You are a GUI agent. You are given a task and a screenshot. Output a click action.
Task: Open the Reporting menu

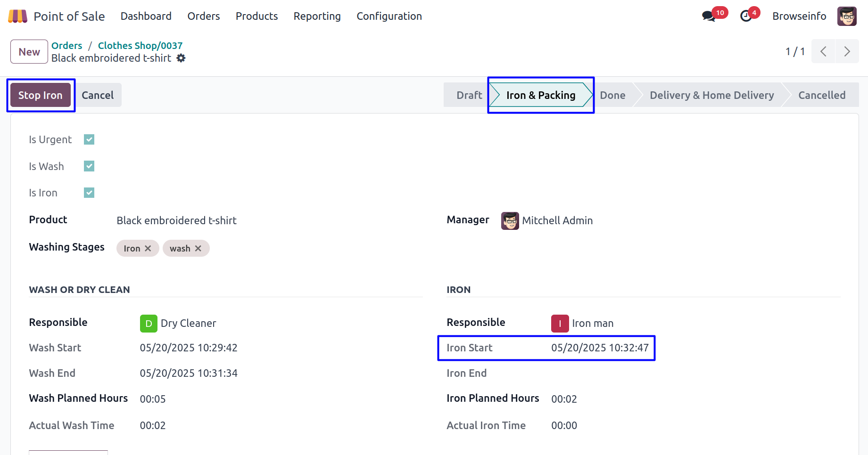coord(317,16)
